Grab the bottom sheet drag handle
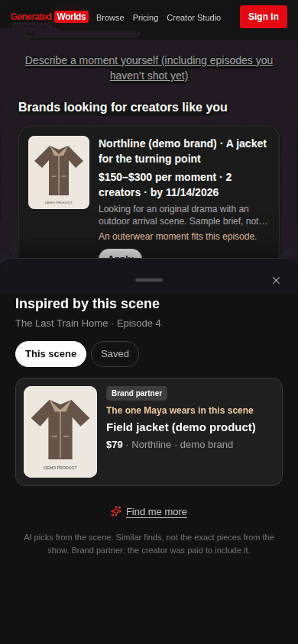Image resolution: width=298 pixels, height=644 pixels. [x=149, y=280]
